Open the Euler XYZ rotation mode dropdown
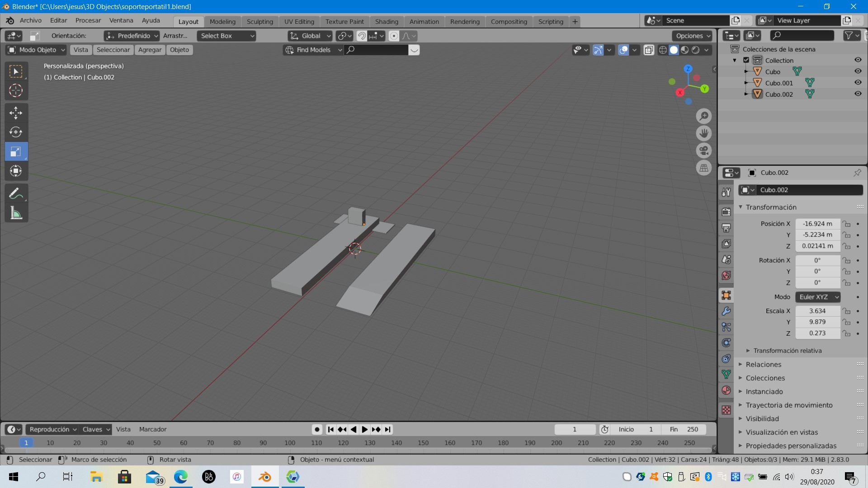 click(x=818, y=297)
